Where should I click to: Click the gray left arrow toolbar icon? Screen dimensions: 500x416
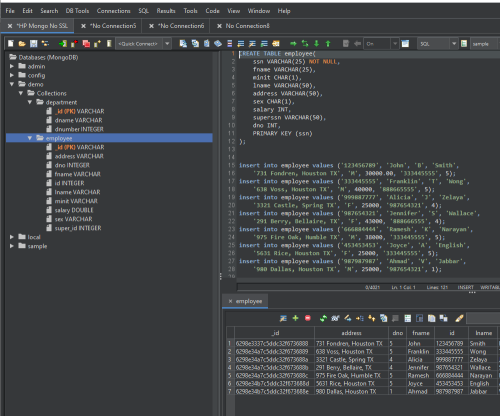(357, 44)
